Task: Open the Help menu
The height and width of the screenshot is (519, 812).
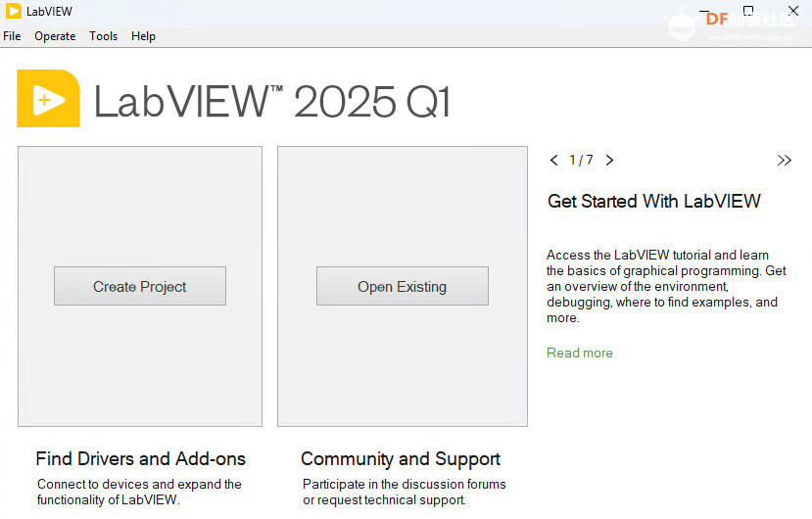Action: point(143,36)
